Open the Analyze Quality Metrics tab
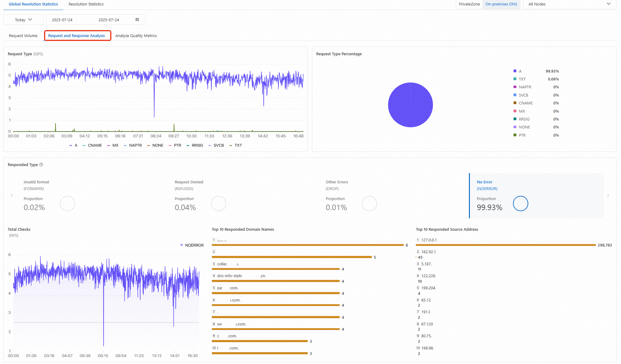This screenshot has width=621, height=364. pyautogui.click(x=136, y=36)
